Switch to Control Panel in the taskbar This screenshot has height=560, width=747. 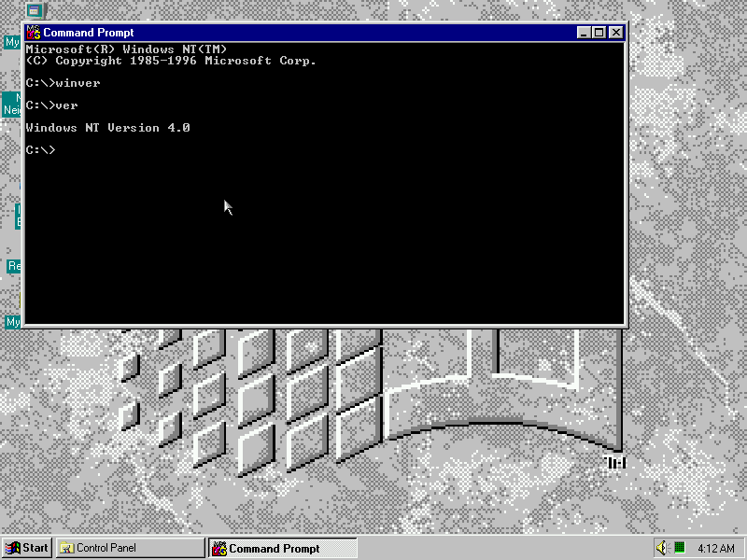[129, 548]
